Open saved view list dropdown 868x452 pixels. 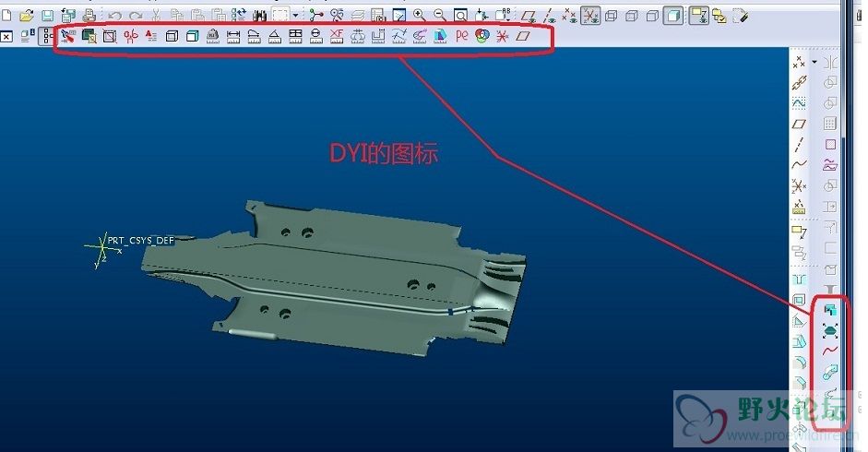(x=503, y=16)
